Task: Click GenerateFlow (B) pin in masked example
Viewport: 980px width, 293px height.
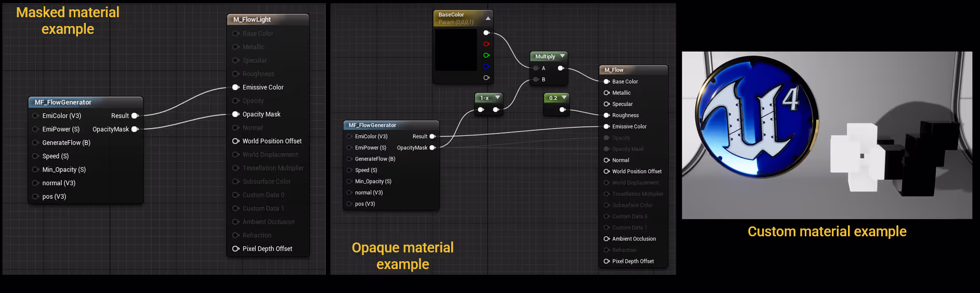Action: tap(35, 143)
